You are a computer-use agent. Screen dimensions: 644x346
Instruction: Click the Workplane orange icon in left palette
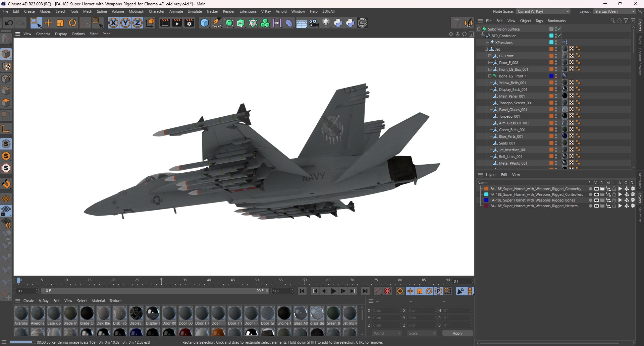pos(6,199)
